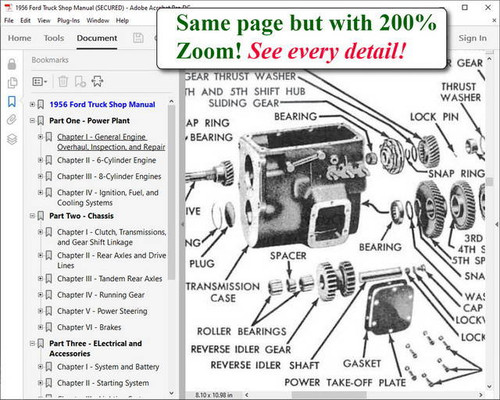The image size is (500, 400).
Task: Go to Part Three - Electrical and Accessories
Action: point(95,348)
